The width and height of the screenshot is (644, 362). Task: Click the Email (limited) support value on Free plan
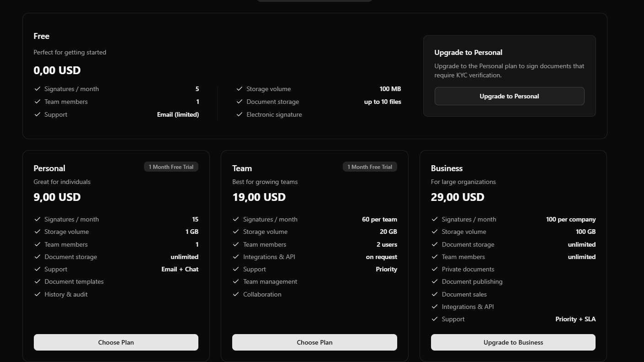coord(178,114)
